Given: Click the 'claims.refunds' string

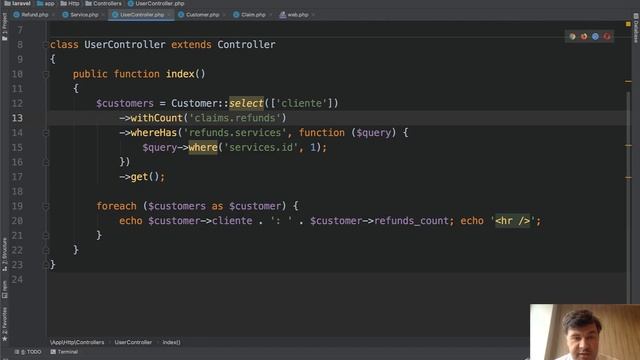Looking at the screenshot, I should coord(235,118).
